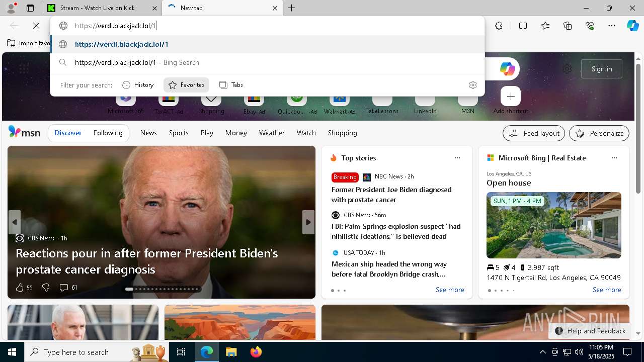This screenshot has width=644, height=362.
Task: Switch to the Following tab
Action: click(x=108, y=133)
